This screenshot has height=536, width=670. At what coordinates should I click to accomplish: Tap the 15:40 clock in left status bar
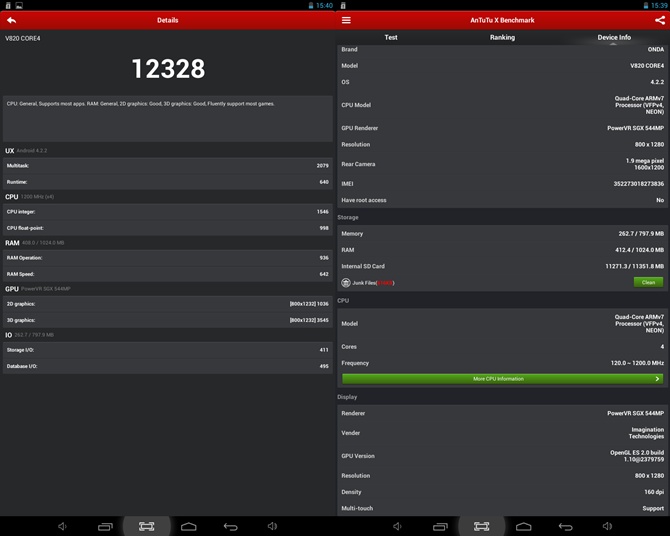324,6
